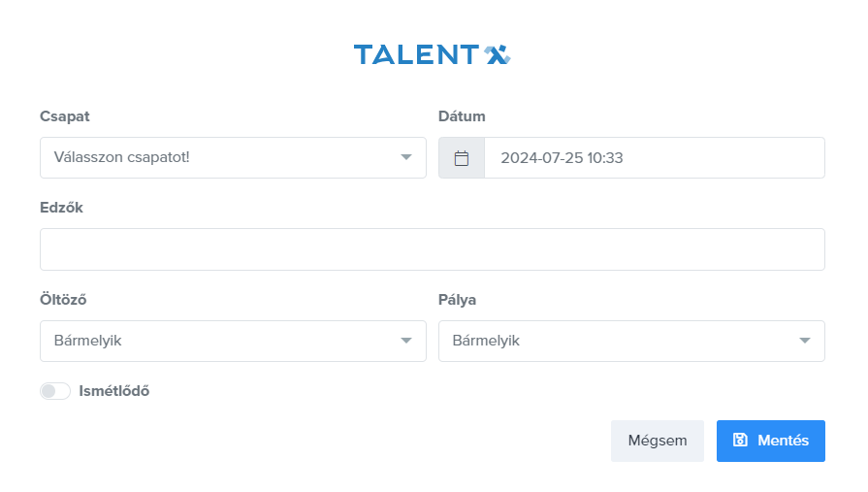
Task: Save the form with the Mentés button
Action: [x=771, y=441]
